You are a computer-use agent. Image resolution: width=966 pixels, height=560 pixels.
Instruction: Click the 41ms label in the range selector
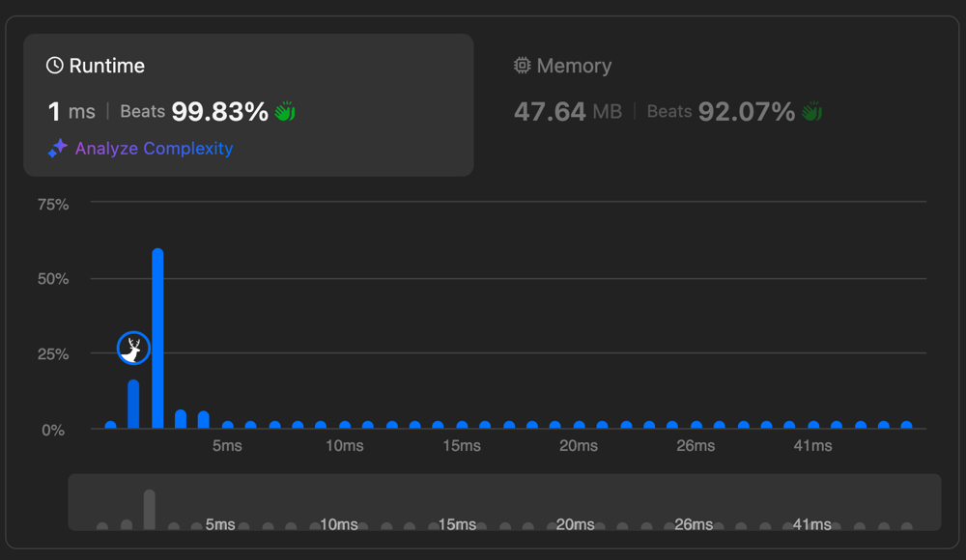(x=812, y=524)
